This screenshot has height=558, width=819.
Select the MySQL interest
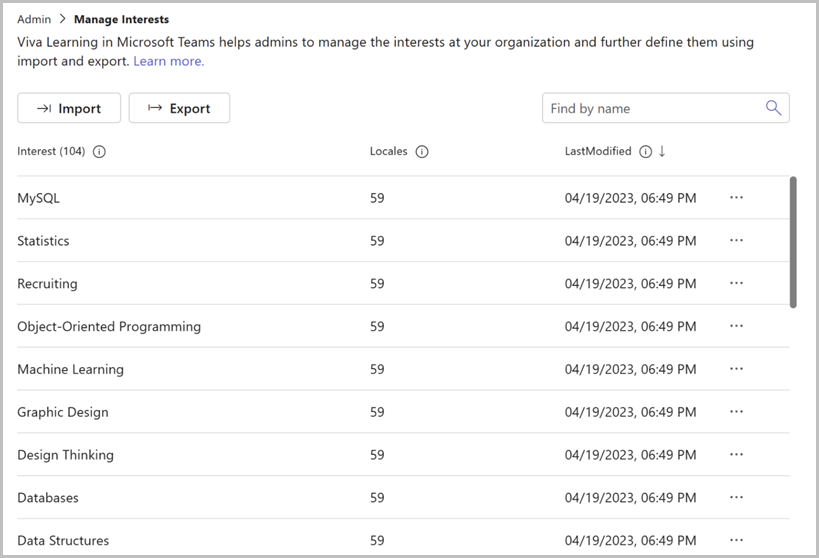click(39, 198)
